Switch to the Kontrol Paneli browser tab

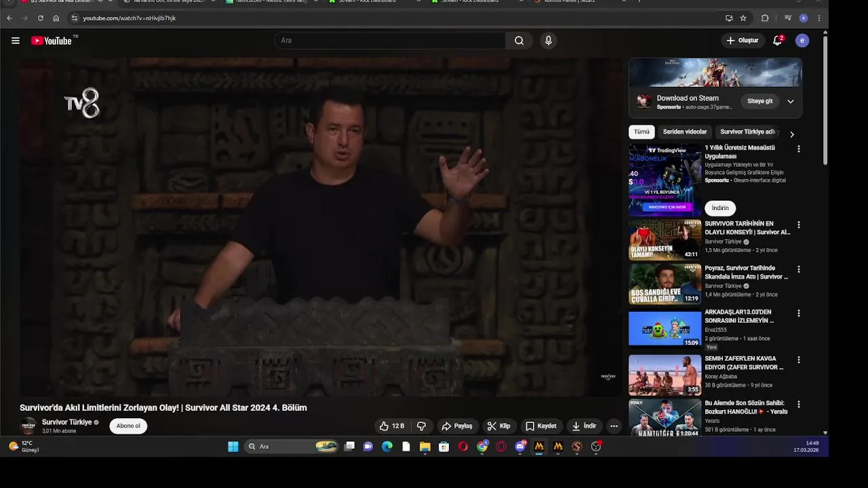point(570,2)
